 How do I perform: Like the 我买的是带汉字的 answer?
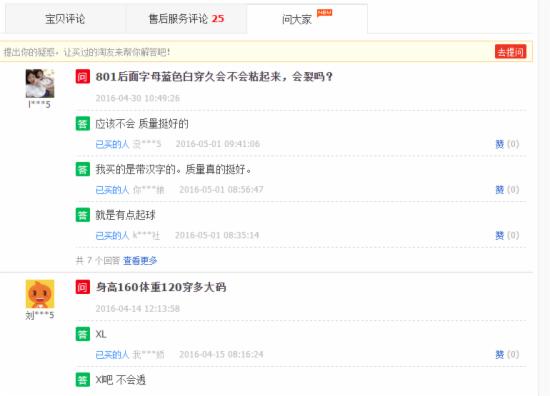click(507, 190)
